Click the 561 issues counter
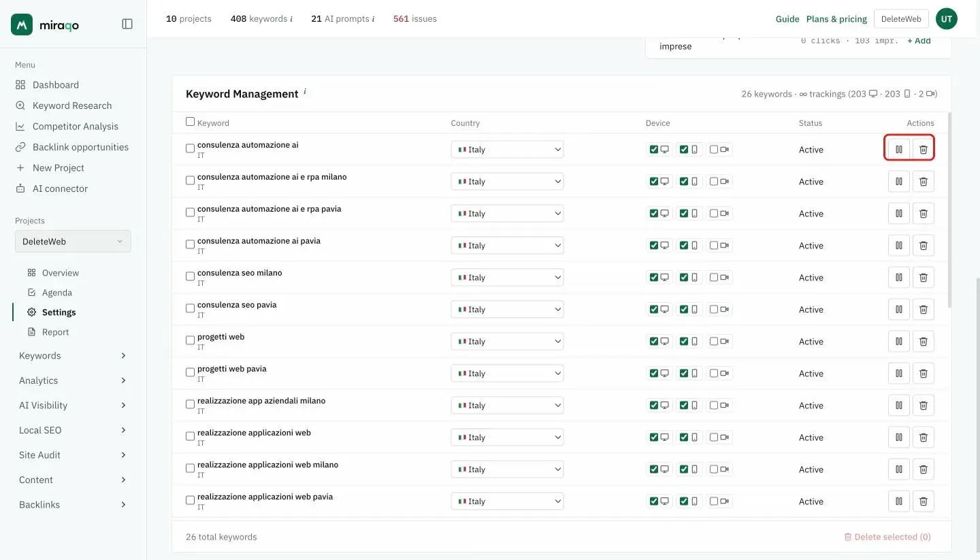980x560 pixels. [415, 19]
